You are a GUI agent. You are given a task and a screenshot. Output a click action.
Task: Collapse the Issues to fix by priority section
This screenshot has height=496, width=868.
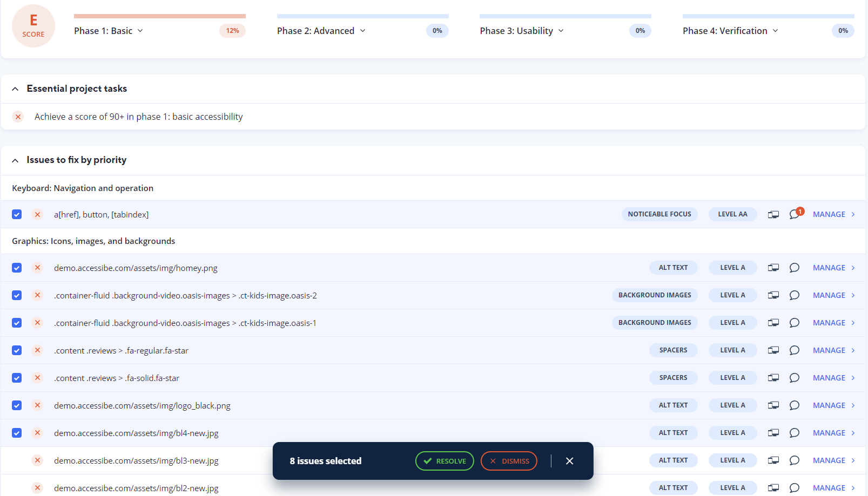(x=15, y=160)
